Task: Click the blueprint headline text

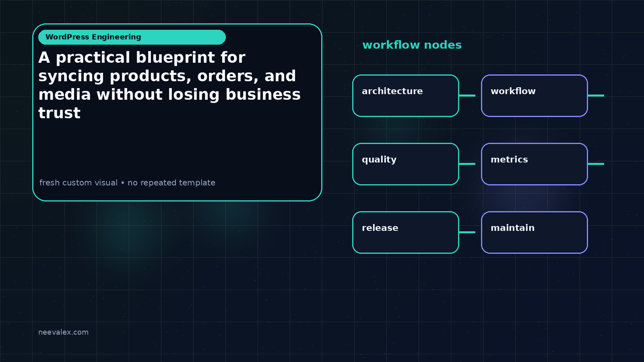Action: (x=169, y=85)
